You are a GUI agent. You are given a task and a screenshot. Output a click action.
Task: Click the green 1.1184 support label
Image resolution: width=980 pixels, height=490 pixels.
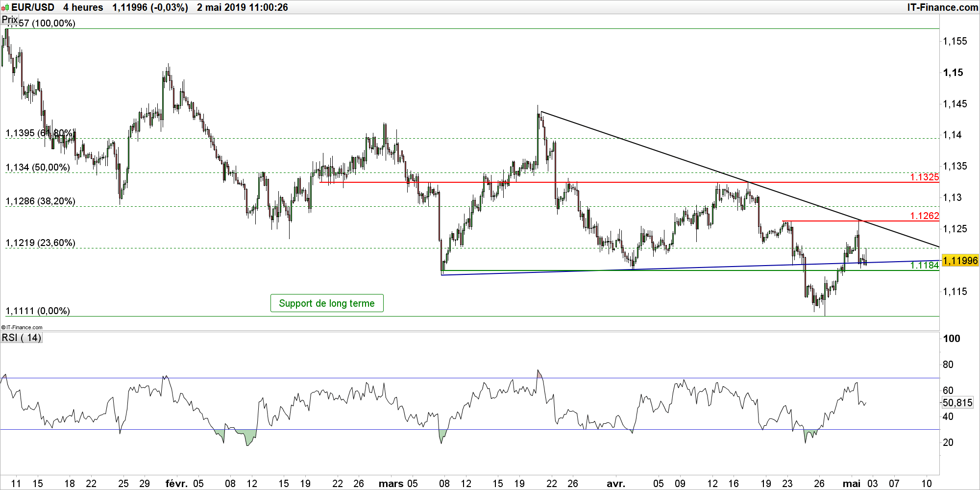coord(925,265)
